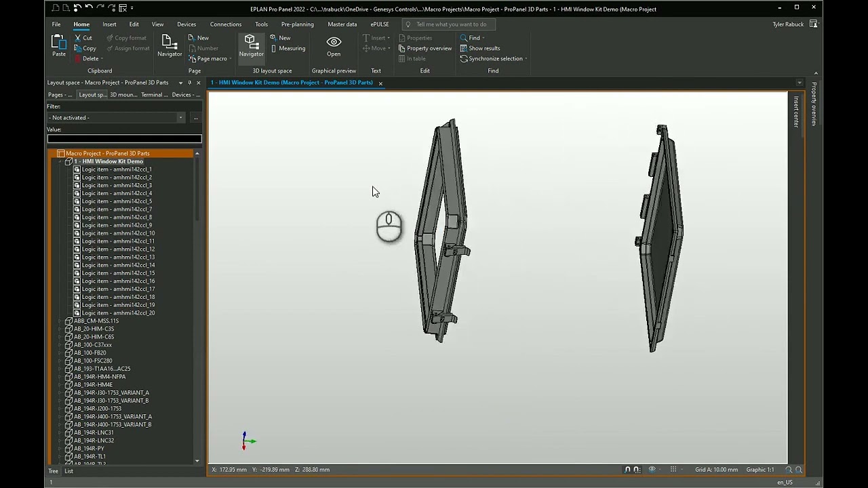Click the grid dots icon in status bar
868x488 pixels.
pos(673,470)
